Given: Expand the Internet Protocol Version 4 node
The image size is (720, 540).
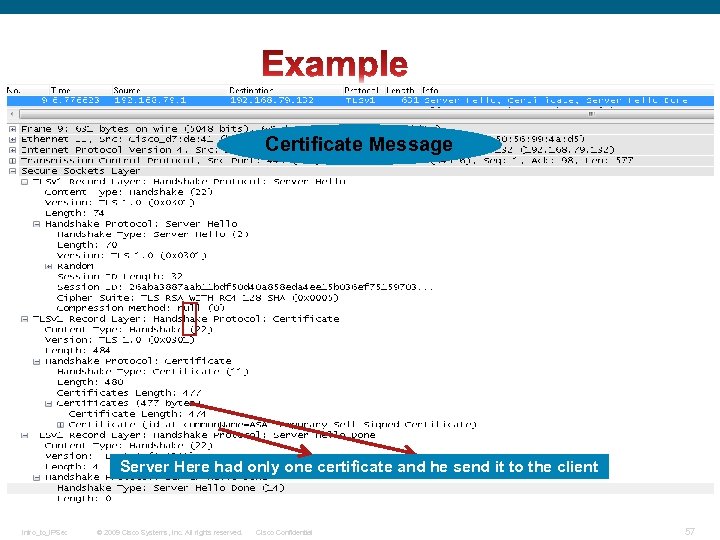Looking at the screenshot, I should pyautogui.click(x=12, y=150).
